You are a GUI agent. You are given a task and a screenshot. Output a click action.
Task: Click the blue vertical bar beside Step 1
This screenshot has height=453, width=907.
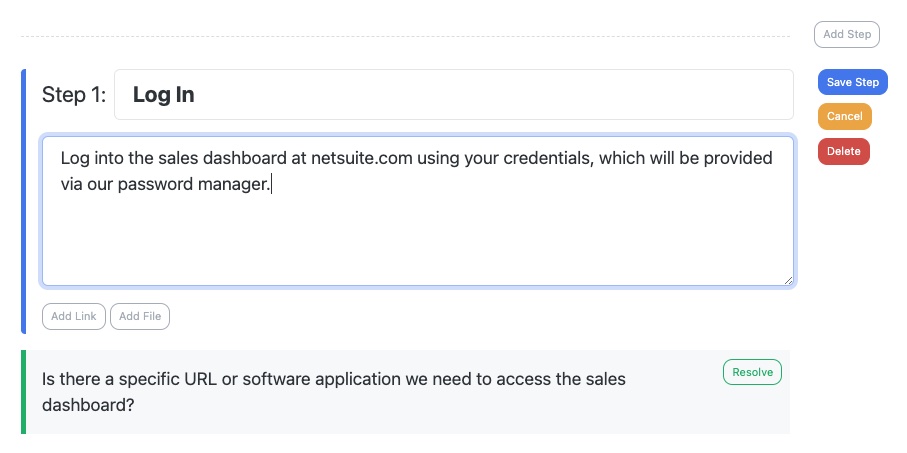[x=23, y=201]
